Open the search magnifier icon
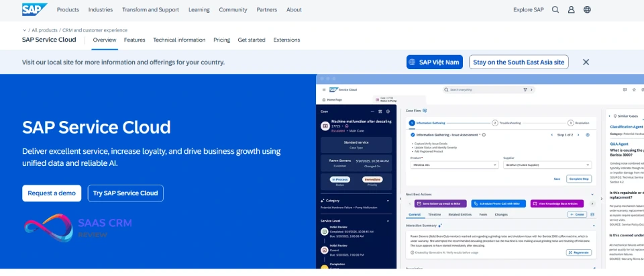Viewport: 644px width, 276px height. click(555, 10)
